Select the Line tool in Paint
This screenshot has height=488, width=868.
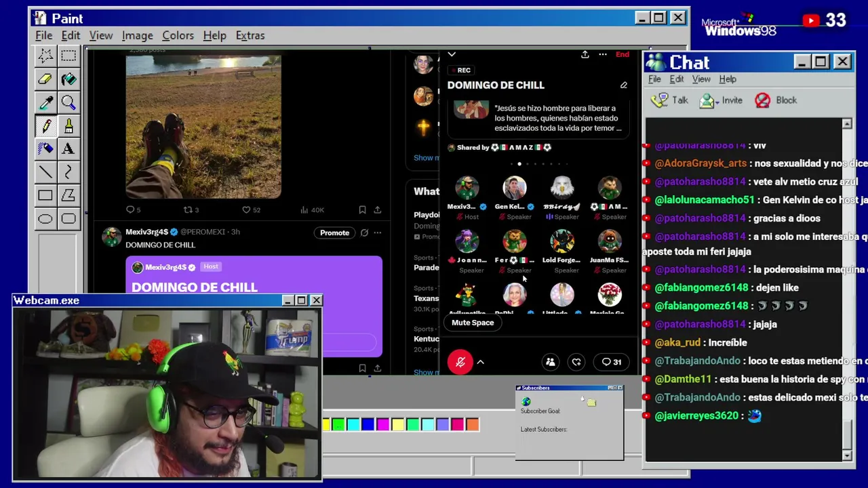45,172
